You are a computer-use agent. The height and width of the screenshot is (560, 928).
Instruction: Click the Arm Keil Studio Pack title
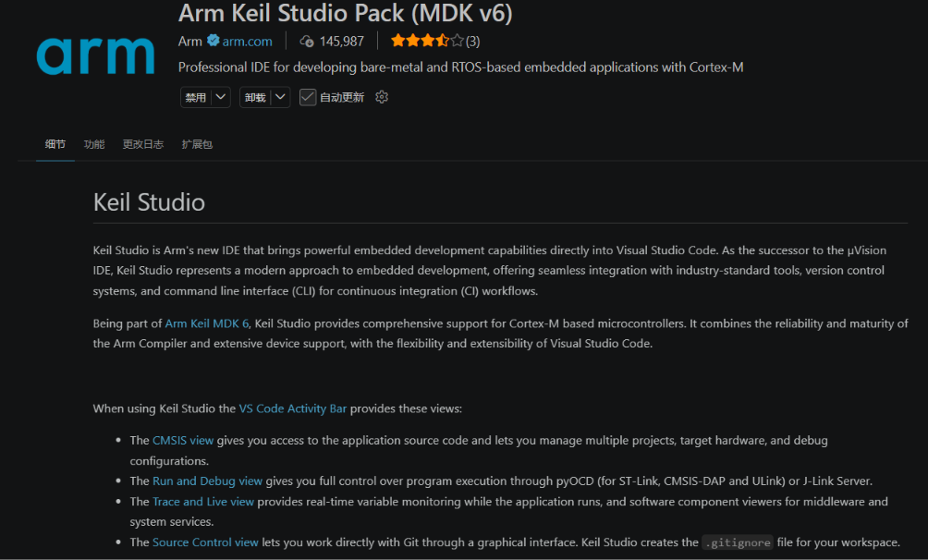345,13
